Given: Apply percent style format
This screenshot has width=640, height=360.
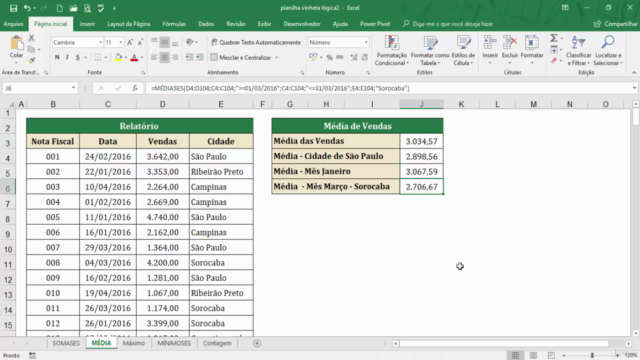Looking at the screenshot, I should click(x=329, y=58).
